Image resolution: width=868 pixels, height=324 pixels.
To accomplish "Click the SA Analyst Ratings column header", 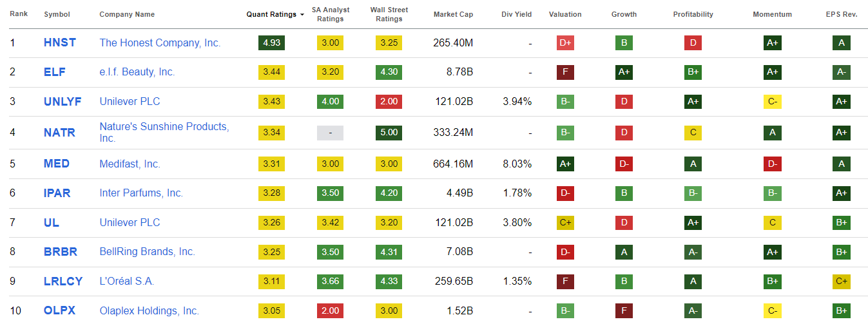I will coord(331,14).
